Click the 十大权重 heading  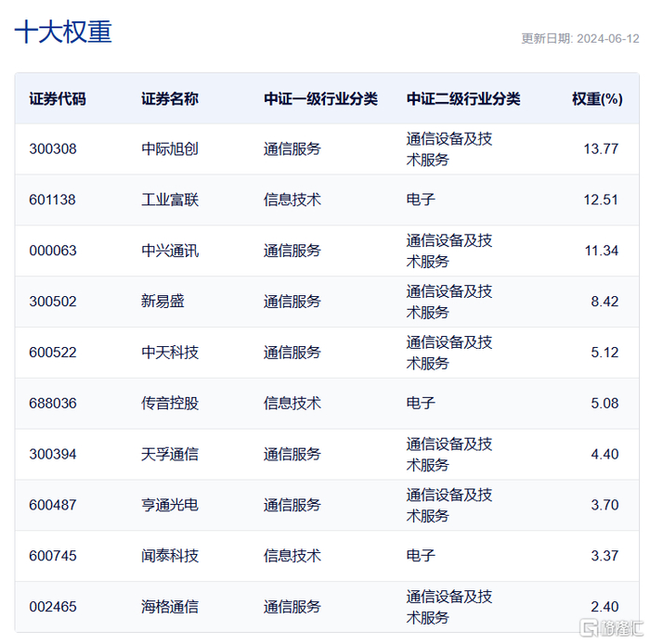tap(63, 32)
